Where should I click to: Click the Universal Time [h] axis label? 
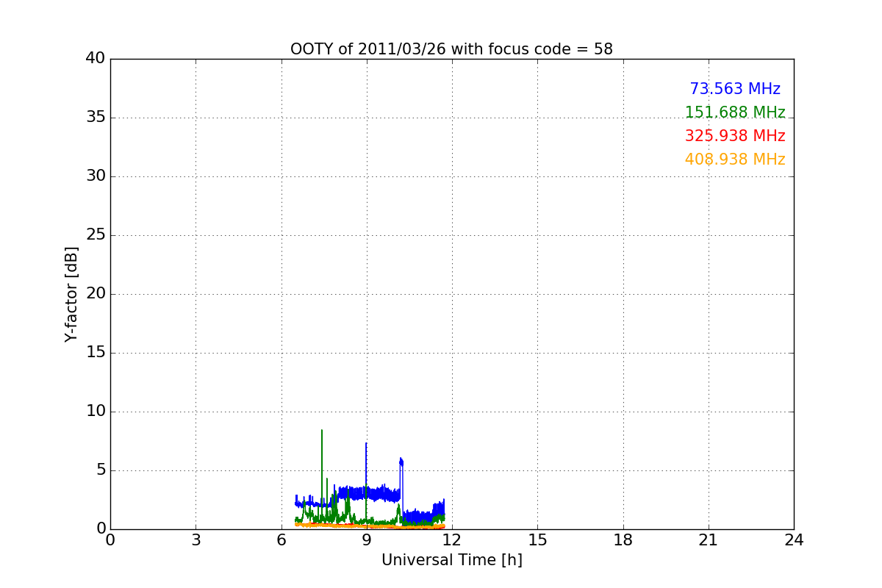tap(451, 560)
